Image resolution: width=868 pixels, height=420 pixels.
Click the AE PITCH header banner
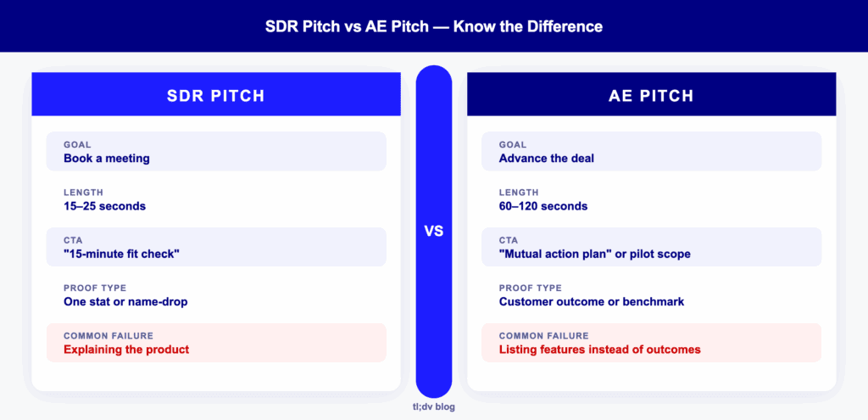coord(651,95)
